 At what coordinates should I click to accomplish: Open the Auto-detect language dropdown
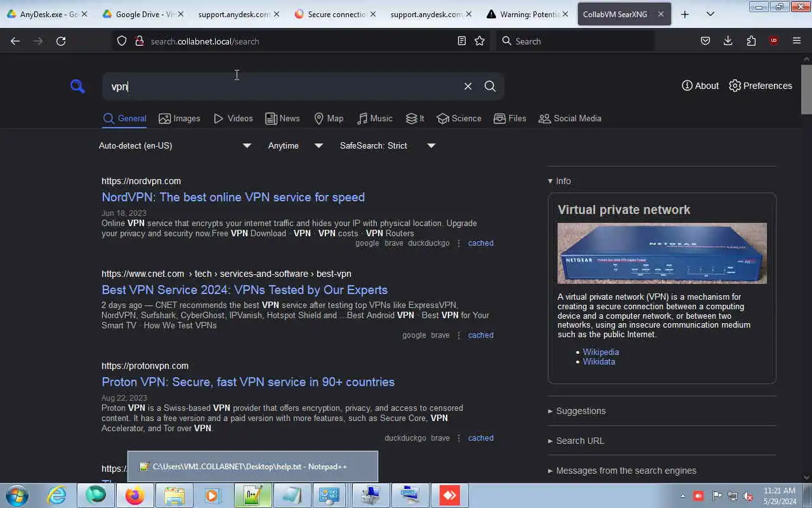175,145
